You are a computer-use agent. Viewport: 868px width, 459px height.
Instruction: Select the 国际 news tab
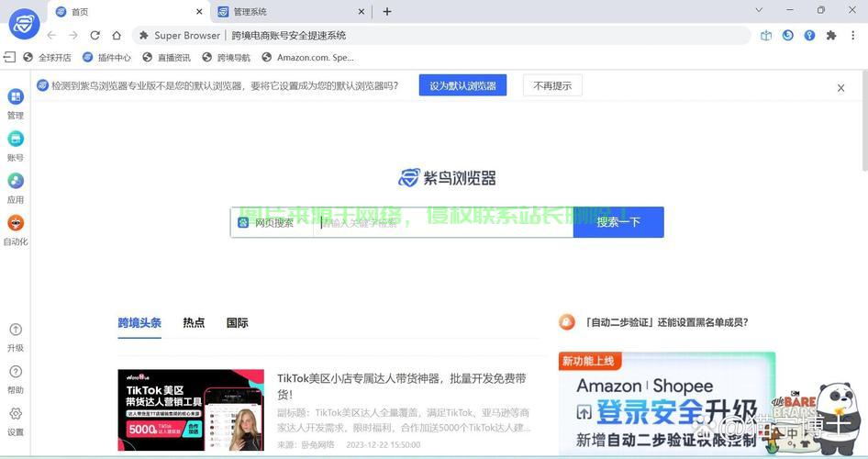point(238,323)
